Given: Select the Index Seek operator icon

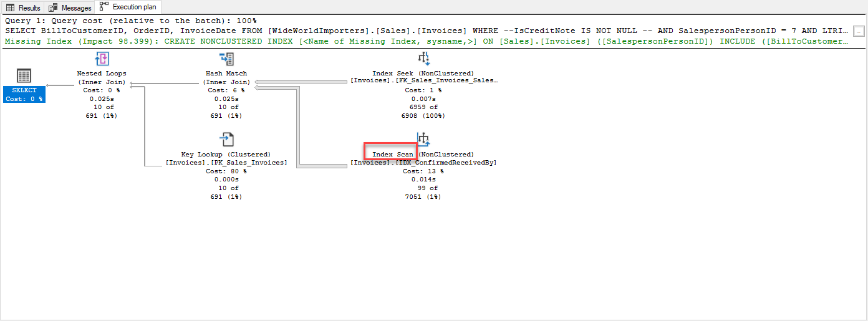Looking at the screenshot, I should [423, 59].
